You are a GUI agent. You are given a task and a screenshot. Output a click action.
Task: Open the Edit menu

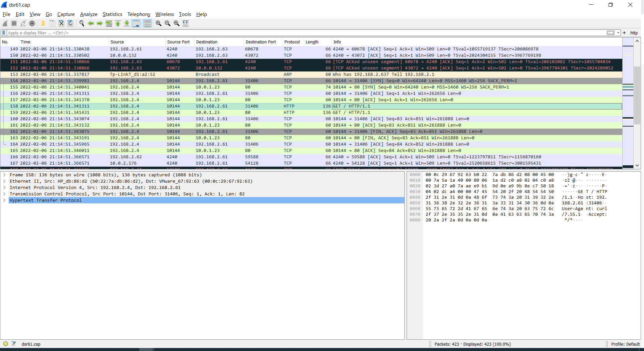(x=20, y=14)
